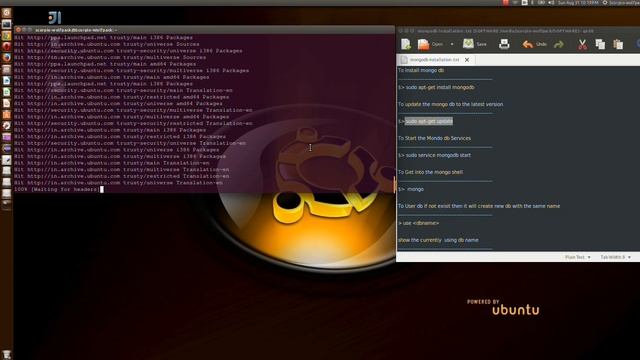Open the Trash at launcher bottom

[7, 354]
